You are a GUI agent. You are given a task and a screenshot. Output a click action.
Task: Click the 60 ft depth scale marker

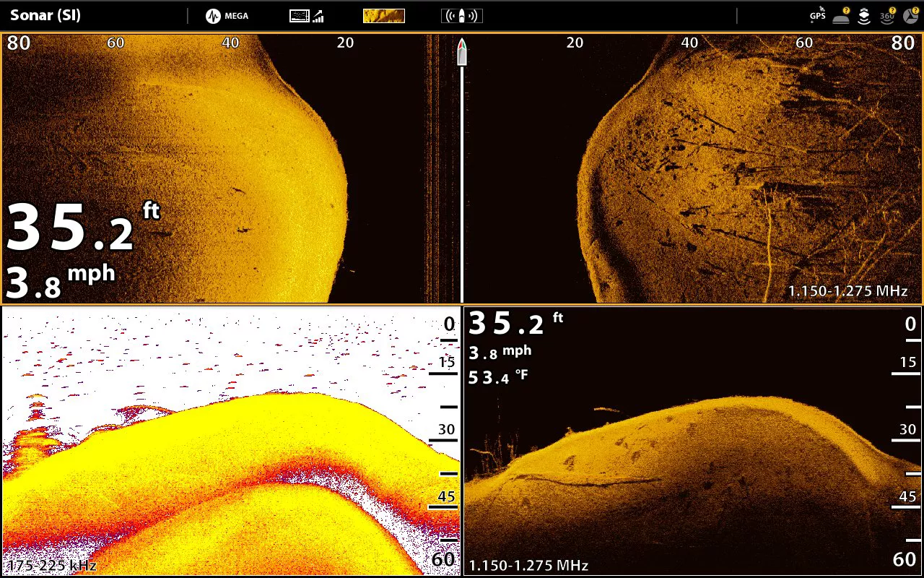[x=903, y=559]
